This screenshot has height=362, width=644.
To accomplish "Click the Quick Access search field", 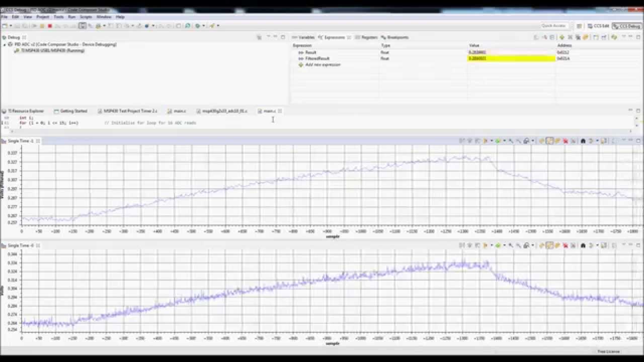I will coord(554,26).
